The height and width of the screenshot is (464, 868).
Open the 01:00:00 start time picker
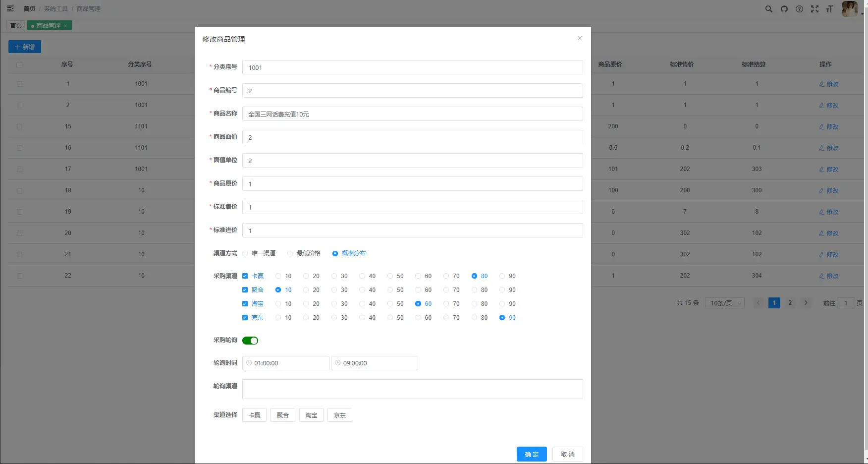coord(286,363)
